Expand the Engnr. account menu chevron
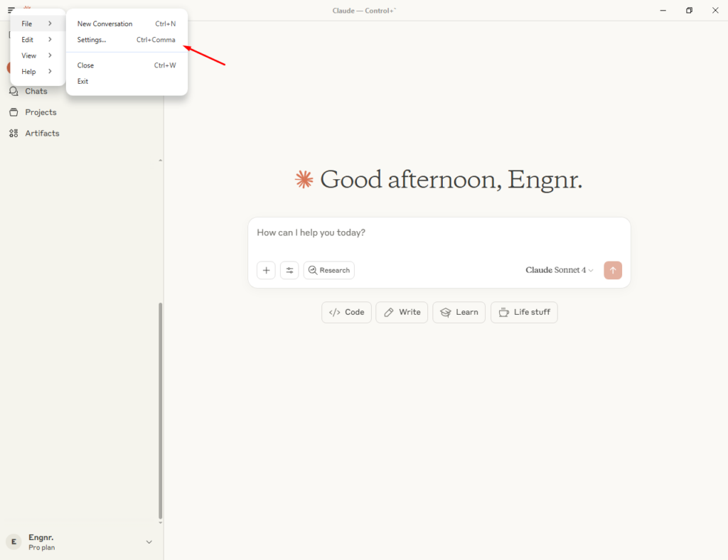This screenshot has width=728, height=560. click(x=149, y=542)
